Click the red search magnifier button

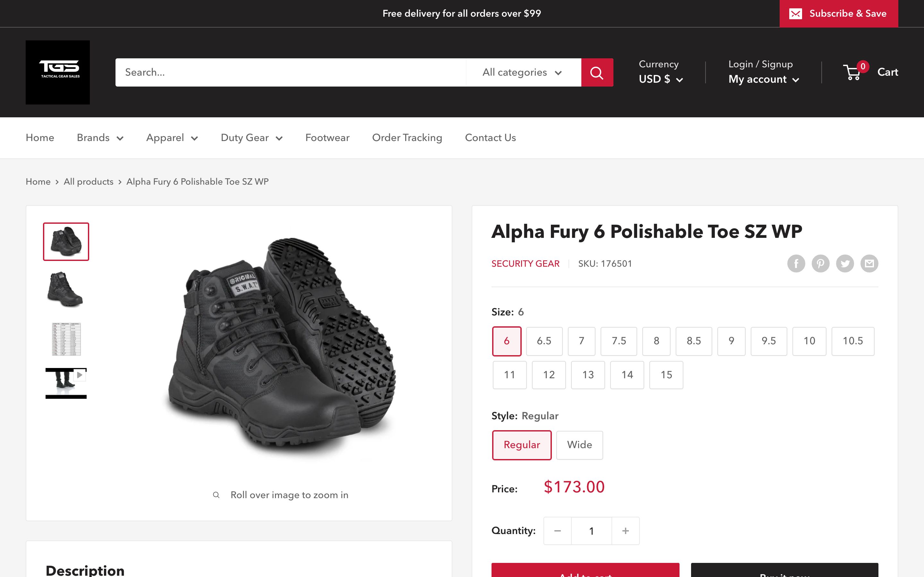pos(597,72)
